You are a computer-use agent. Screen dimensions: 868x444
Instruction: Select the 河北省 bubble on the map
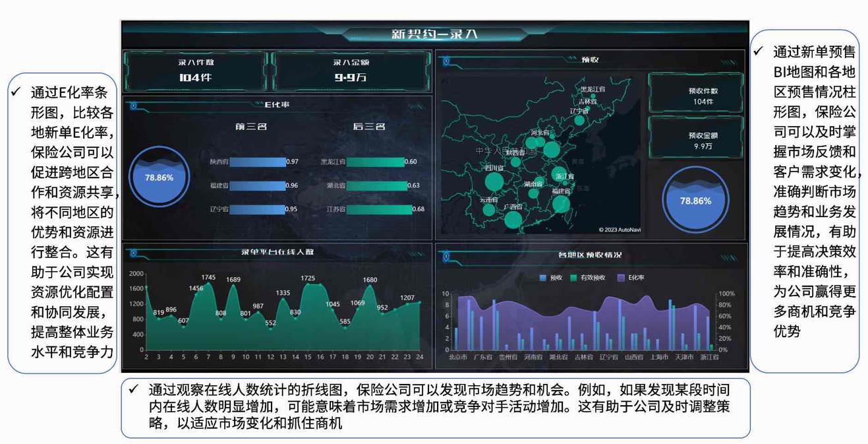point(540,141)
